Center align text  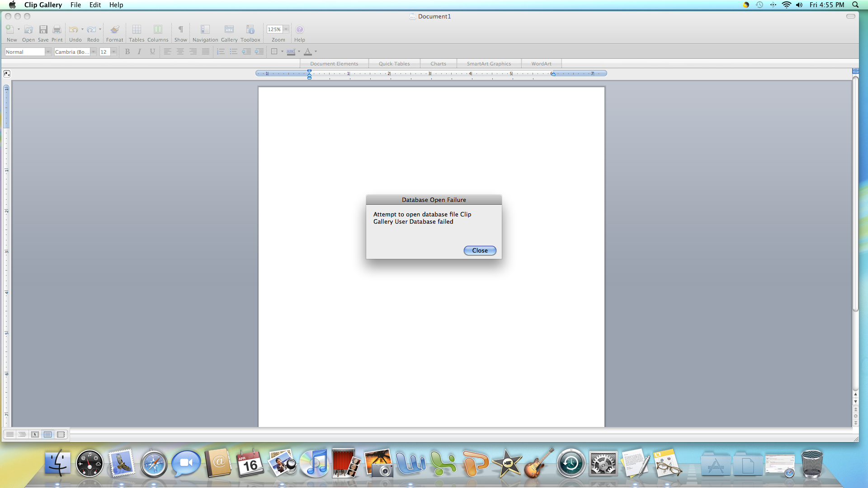180,52
